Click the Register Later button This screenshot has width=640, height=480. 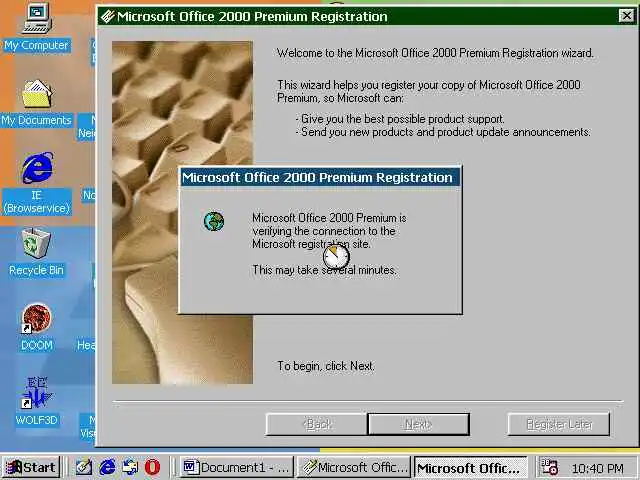(559, 424)
